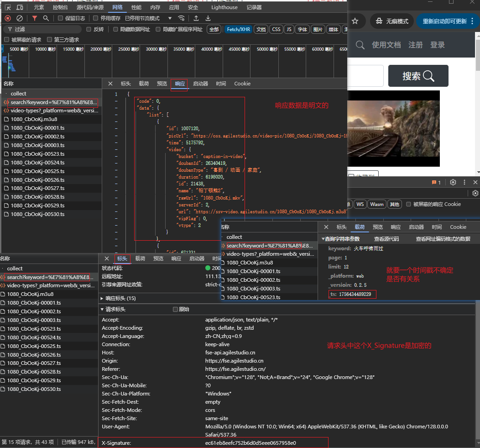
Task: Open the Lighthouse tab
Action: point(224,7)
